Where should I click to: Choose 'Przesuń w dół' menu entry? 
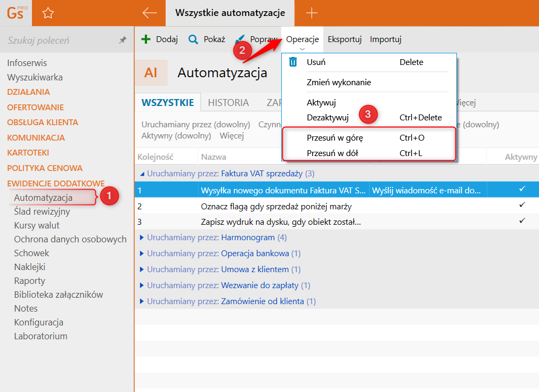[x=369, y=153]
